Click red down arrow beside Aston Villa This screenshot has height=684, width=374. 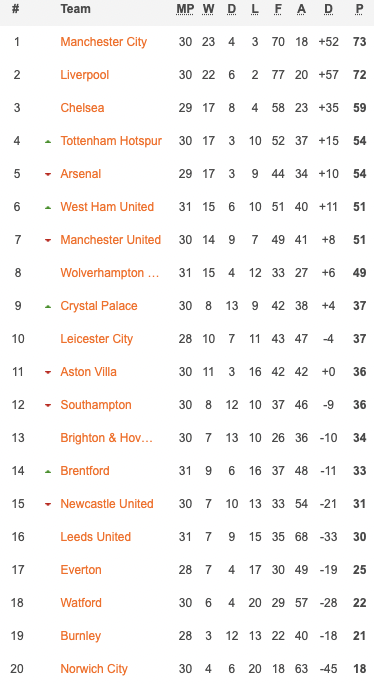tap(48, 373)
